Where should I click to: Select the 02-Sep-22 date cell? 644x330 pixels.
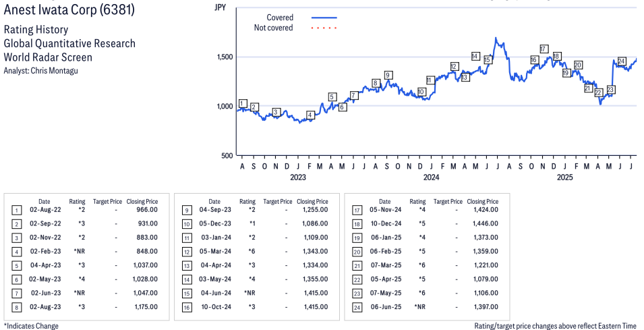pos(45,223)
